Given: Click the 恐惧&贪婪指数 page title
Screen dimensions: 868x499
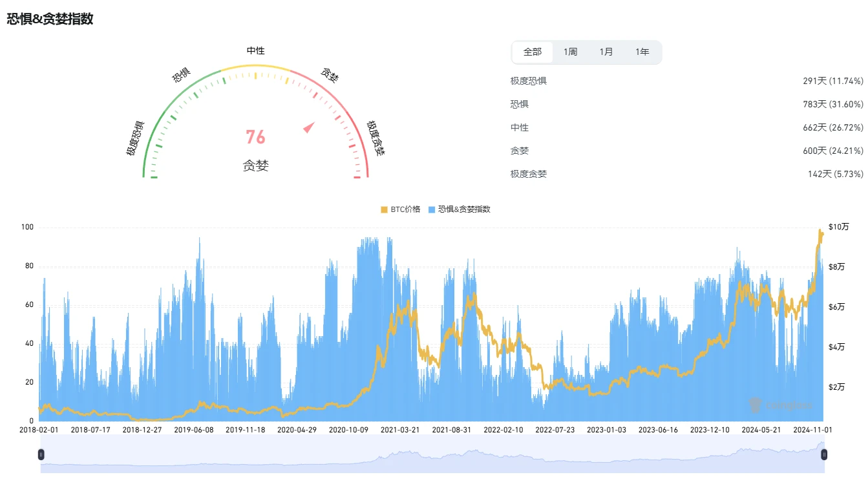Looking at the screenshot, I should (x=50, y=19).
